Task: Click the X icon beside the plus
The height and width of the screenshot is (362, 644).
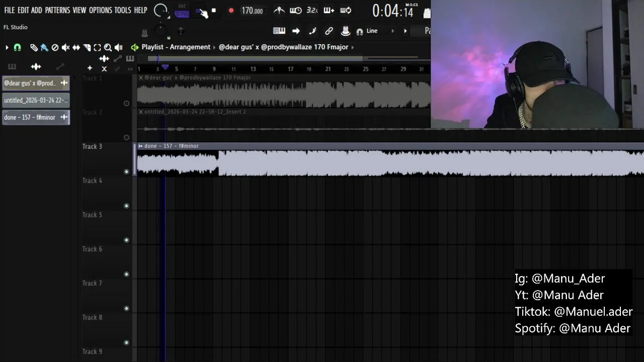Action: (x=104, y=69)
